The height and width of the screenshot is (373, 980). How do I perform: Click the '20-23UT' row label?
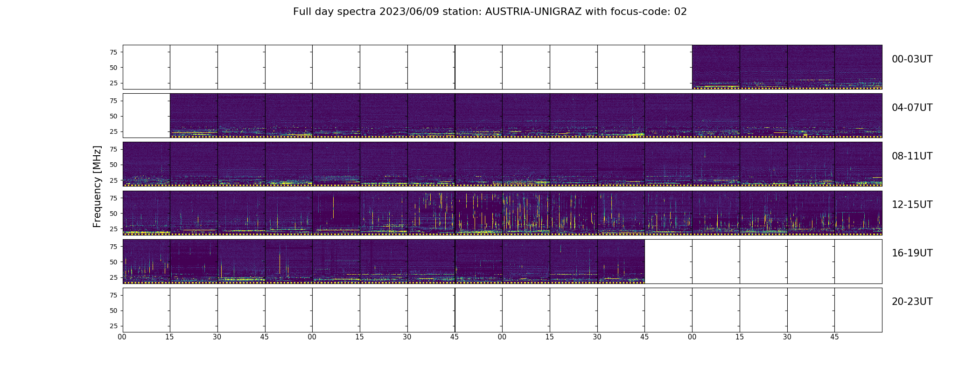912,302
